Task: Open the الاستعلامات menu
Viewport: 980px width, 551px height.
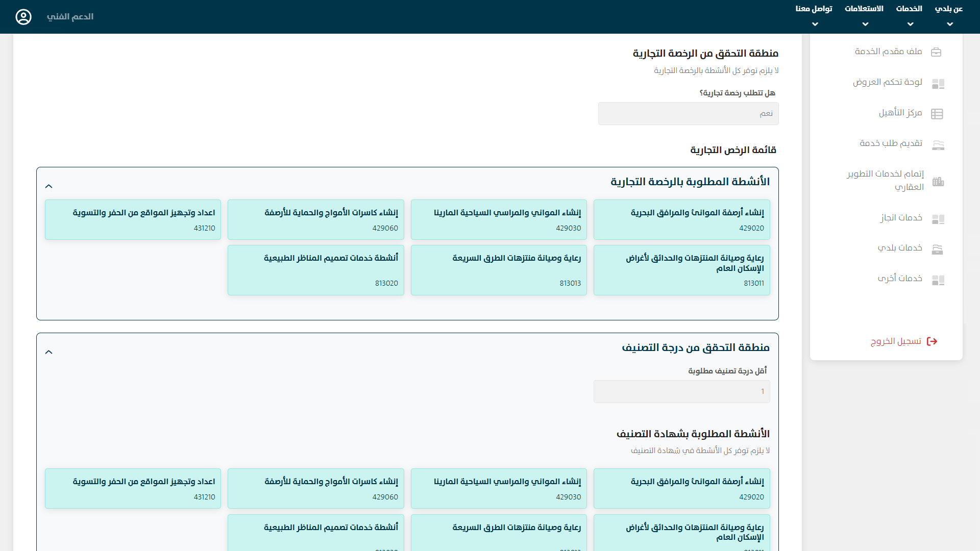Action: pos(864,15)
